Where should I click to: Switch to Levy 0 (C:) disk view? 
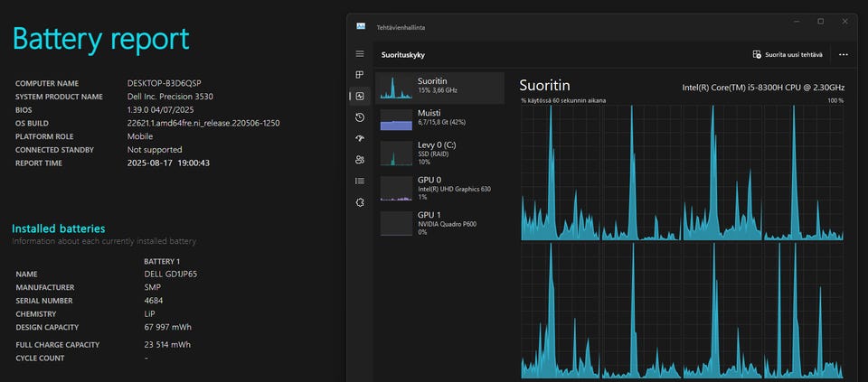[440, 152]
